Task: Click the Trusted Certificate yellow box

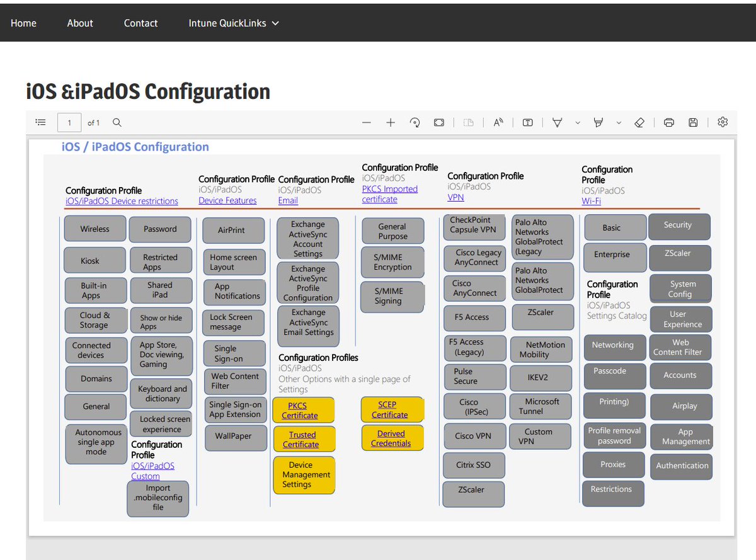Action: (304, 439)
